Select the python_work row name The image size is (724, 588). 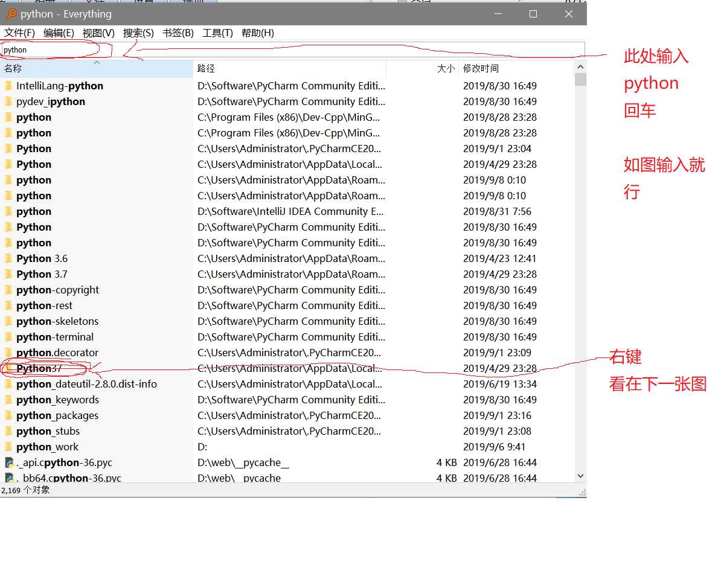[x=48, y=447]
